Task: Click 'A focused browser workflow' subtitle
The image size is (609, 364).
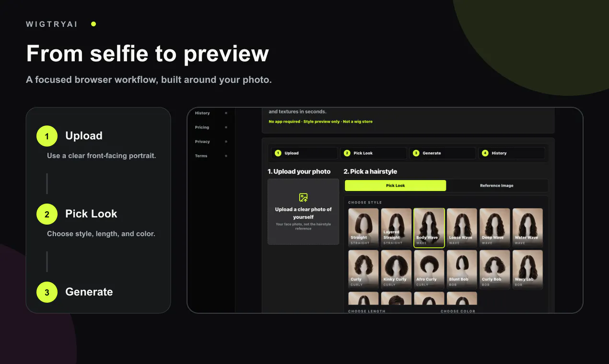Action: click(149, 80)
